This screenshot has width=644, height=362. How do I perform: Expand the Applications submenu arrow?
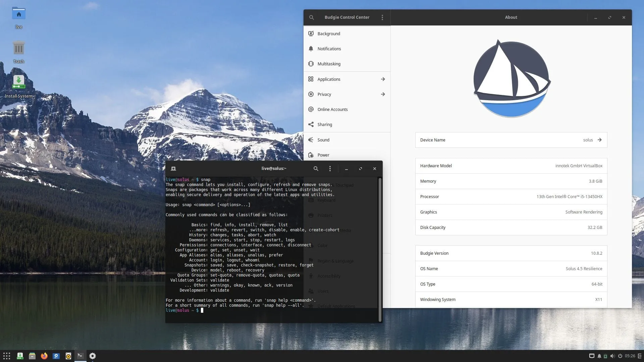coord(383,79)
